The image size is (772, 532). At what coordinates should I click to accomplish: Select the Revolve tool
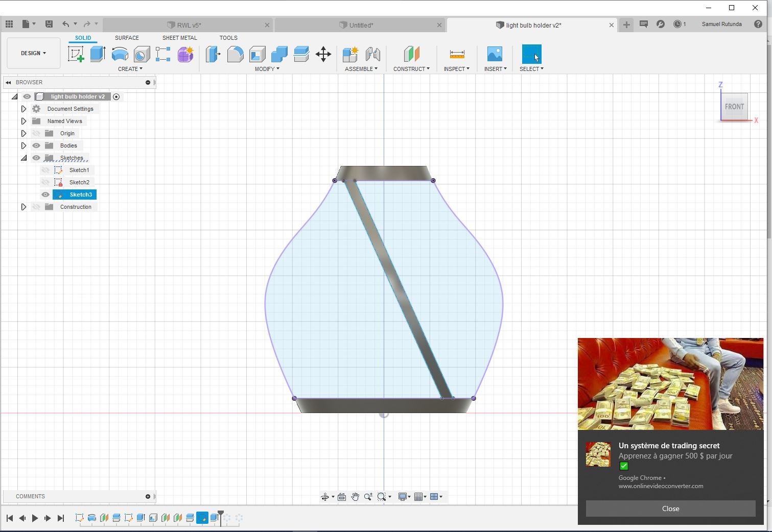click(x=120, y=54)
